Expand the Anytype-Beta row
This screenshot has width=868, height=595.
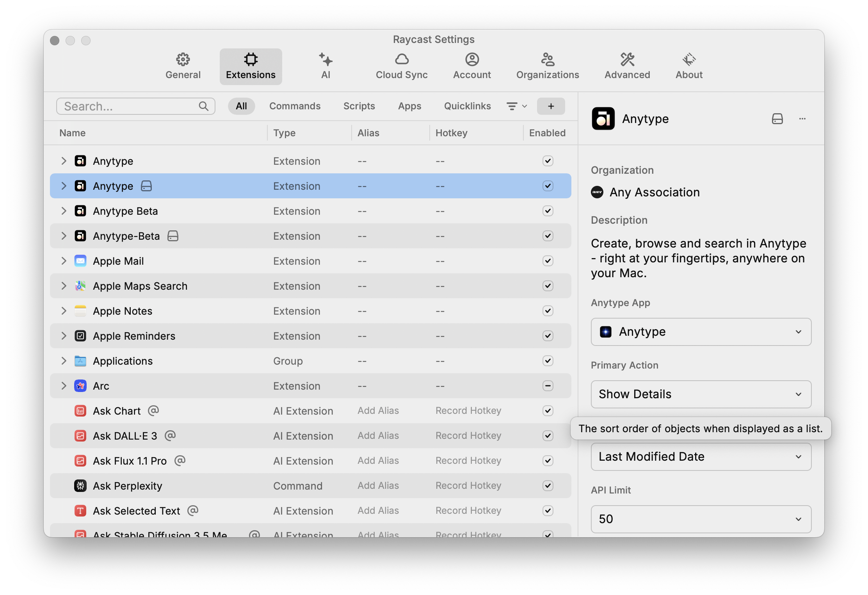[64, 236]
